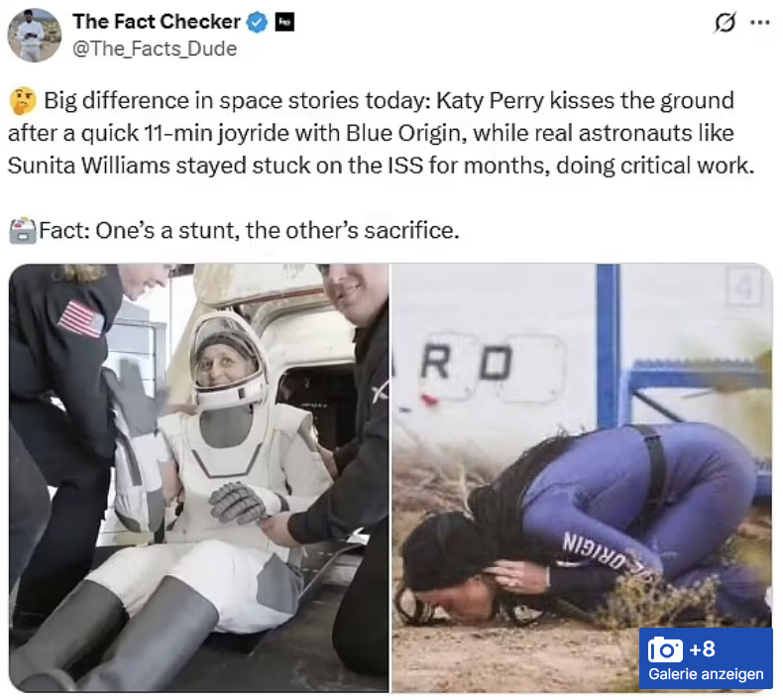This screenshot has width=783, height=700.
Task: Click the words Sunita Williams in tweet
Action: pos(89,166)
